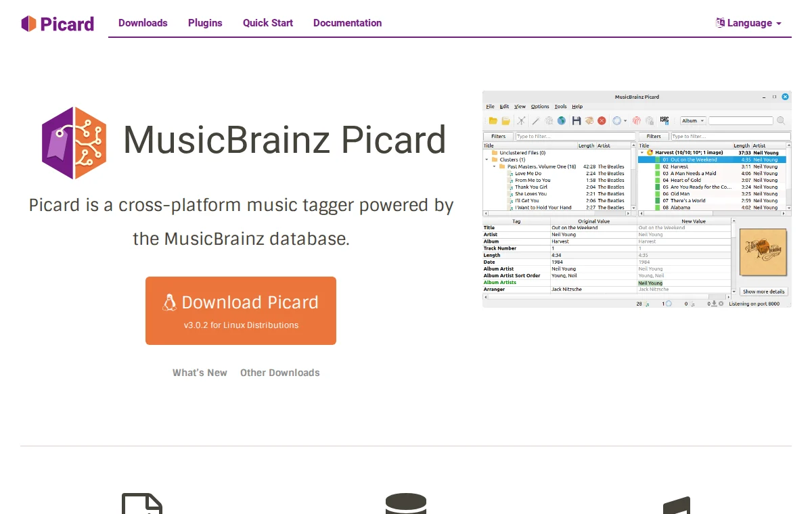This screenshot has width=812, height=514.
Task: Click the 'MusicBrainz Picard' heading text
Action: 285,140
